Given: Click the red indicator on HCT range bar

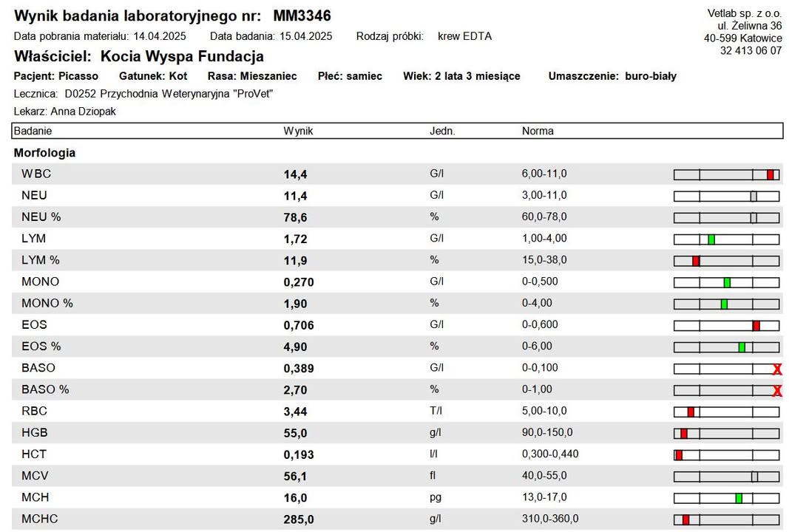Looking at the screenshot, I should (x=679, y=455).
